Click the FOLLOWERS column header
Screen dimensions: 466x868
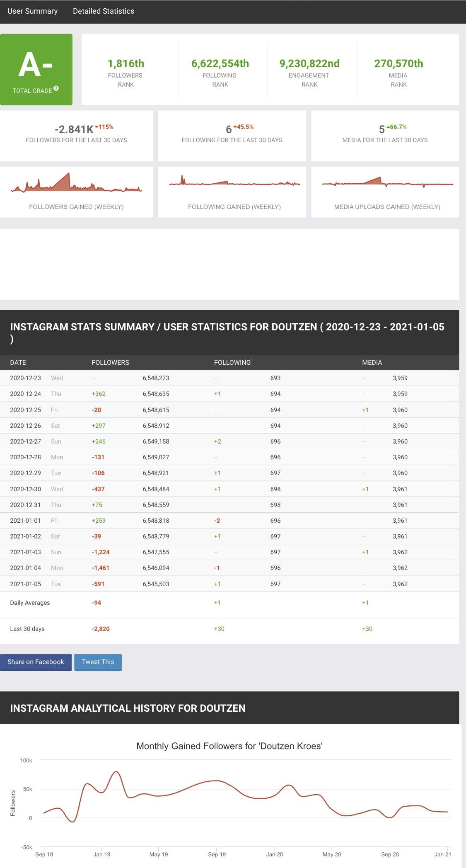coord(111,362)
